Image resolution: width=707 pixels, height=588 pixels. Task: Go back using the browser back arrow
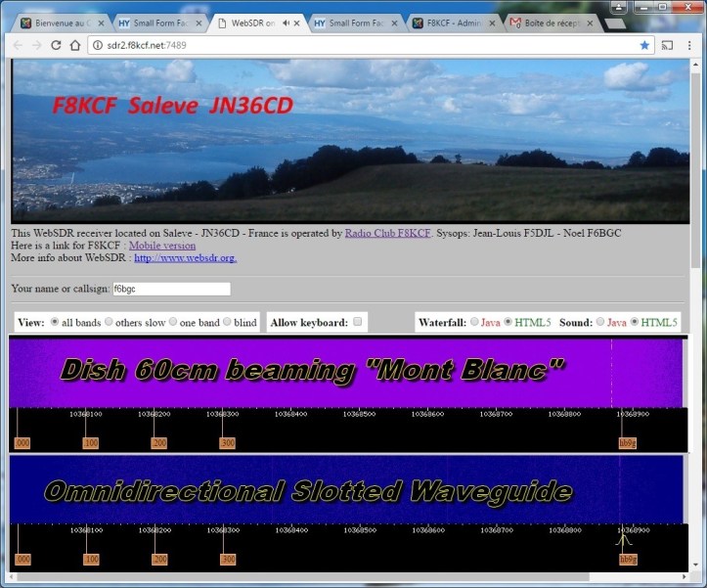16,45
